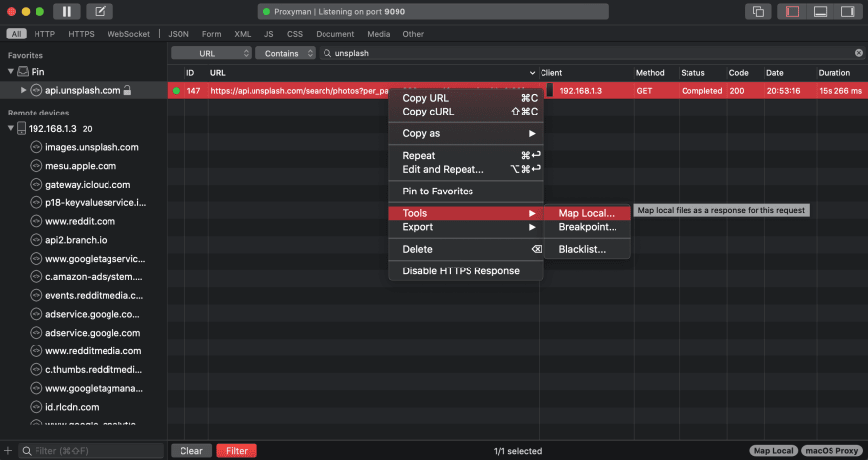Sort by the Duration column header
This screenshot has width=868, height=460.
click(840, 73)
